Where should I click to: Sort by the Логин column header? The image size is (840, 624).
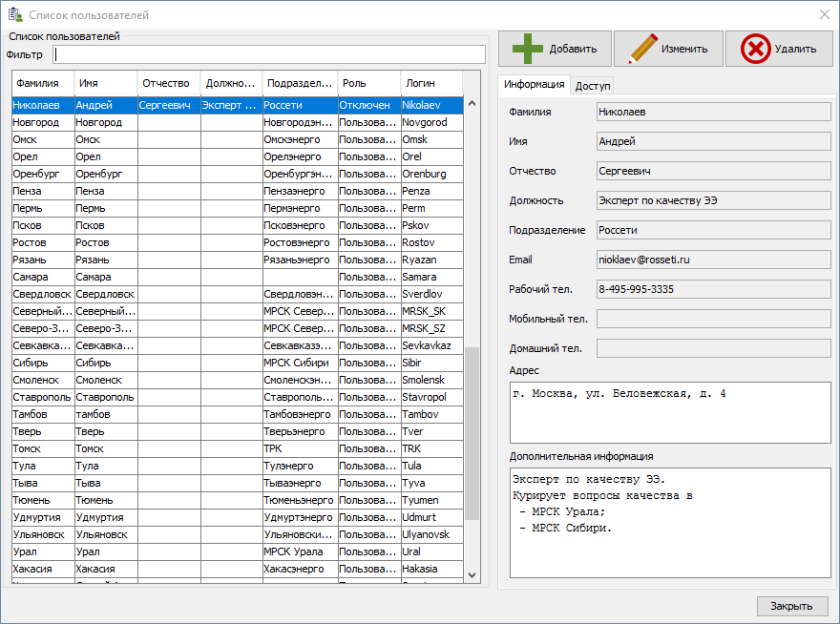(431, 83)
